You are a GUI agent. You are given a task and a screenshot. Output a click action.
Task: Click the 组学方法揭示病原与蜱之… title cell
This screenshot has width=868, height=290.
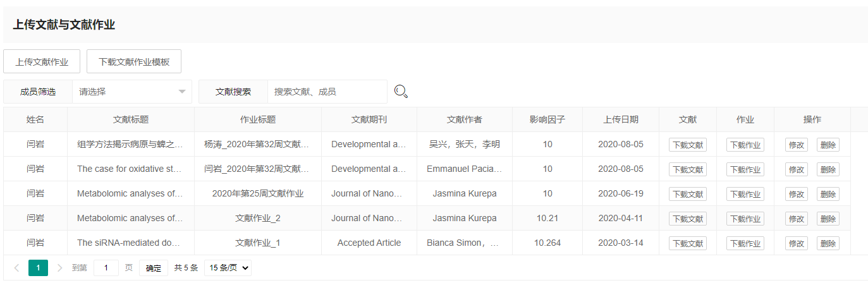click(x=131, y=144)
